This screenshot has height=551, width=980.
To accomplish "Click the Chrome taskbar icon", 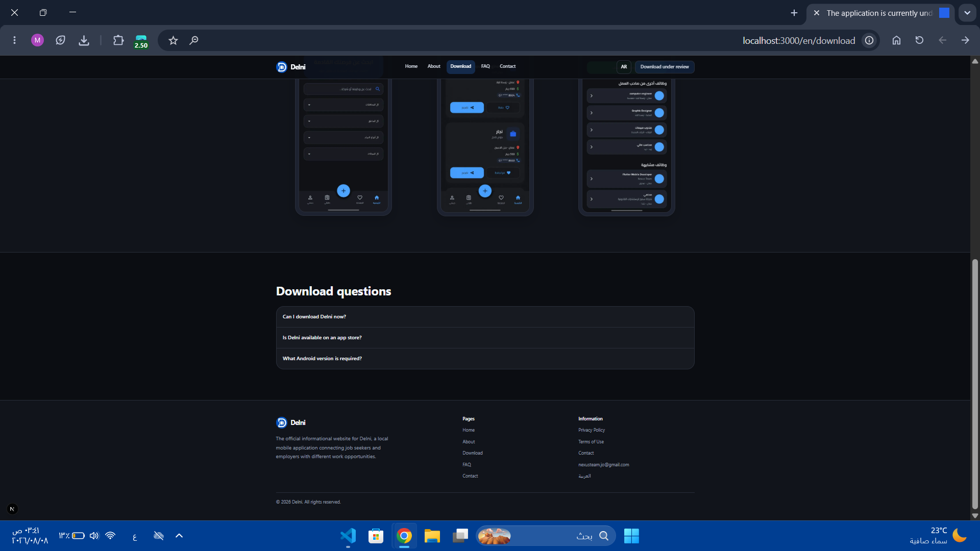I will 404,536.
